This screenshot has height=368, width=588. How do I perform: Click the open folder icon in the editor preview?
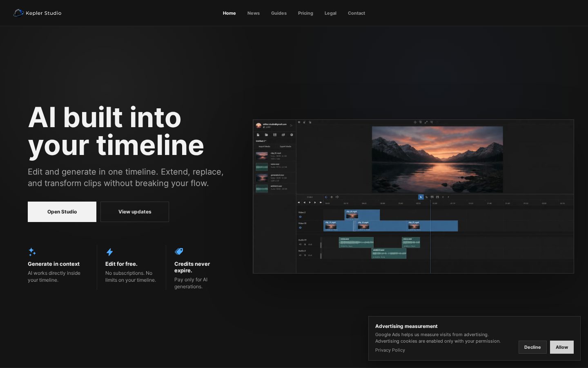pyautogui.click(x=266, y=135)
